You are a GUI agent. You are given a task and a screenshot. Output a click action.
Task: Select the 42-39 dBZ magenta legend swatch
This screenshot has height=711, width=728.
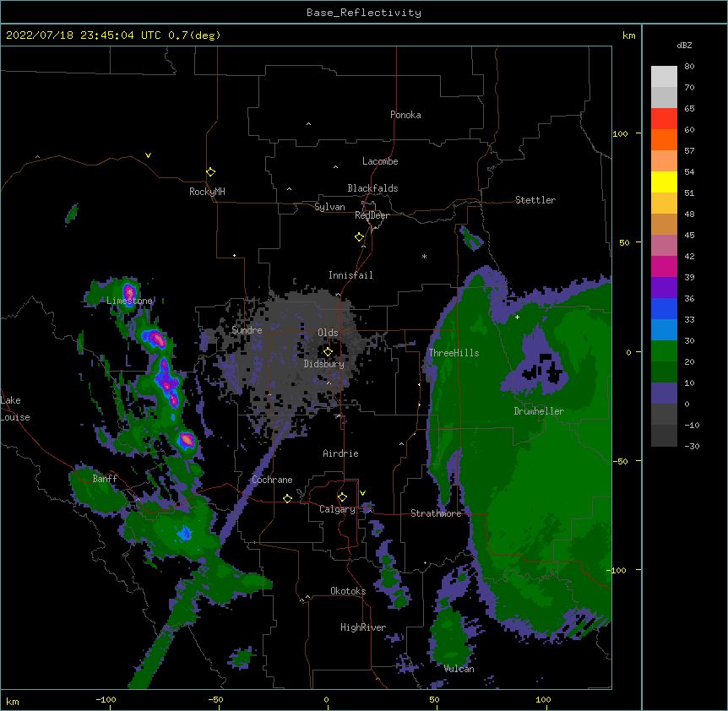664,266
